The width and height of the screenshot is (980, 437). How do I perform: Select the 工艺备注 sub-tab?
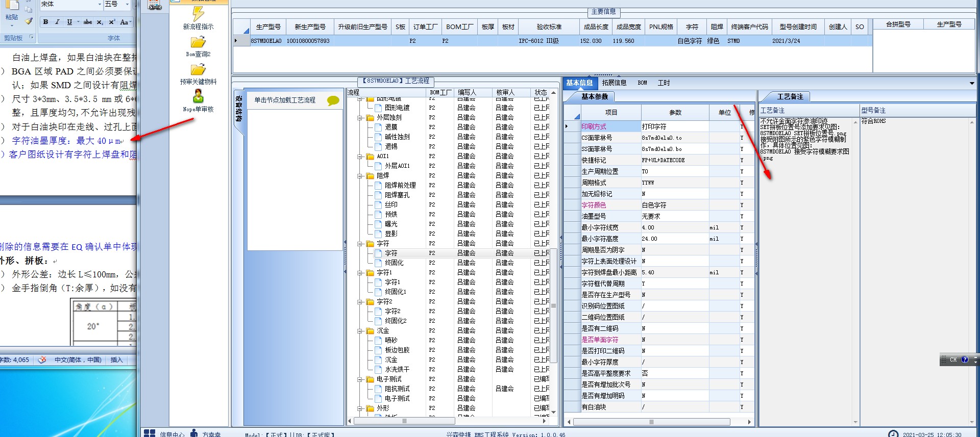click(790, 96)
